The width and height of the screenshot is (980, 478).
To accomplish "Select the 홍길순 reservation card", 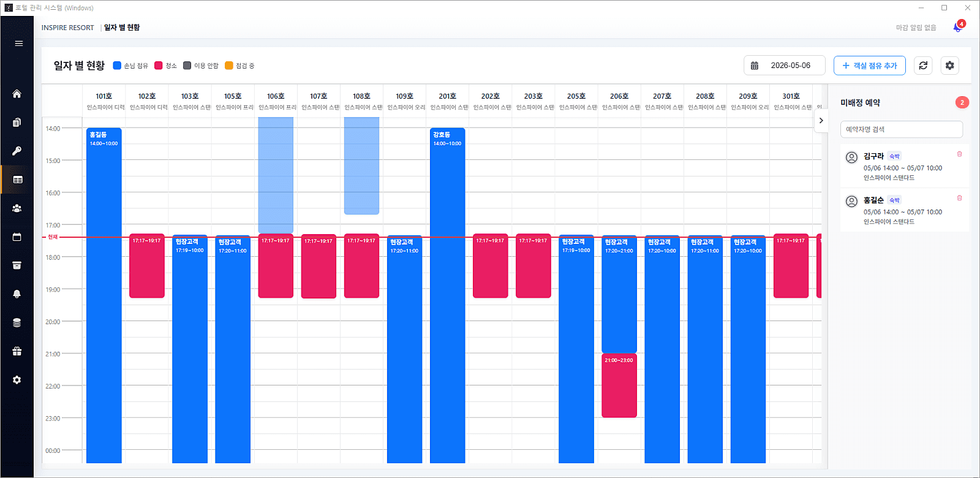I will (x=905, y=210).
